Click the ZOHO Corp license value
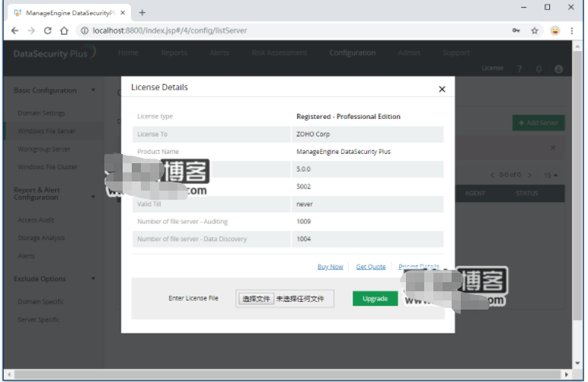The width and height of the screenshot is (588, 382). 313,134
